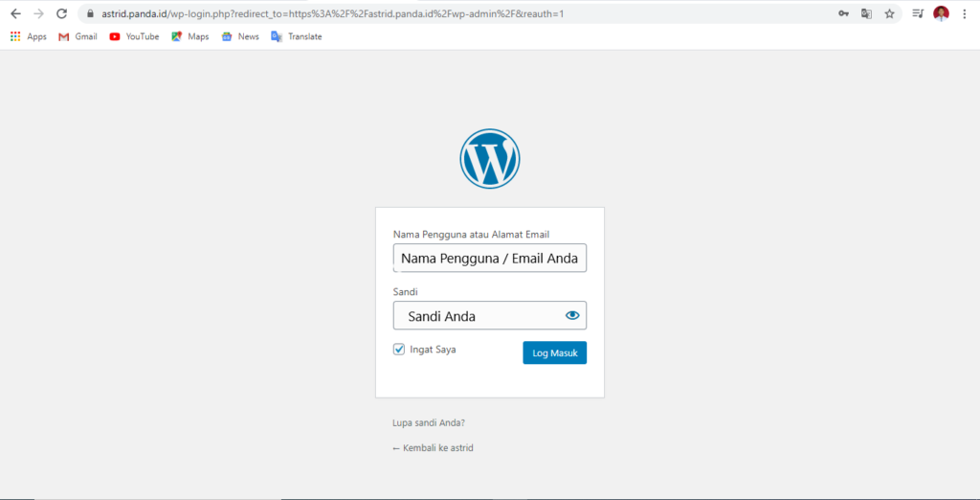The width and height of the screenshot is (980, 500).
Task: Show password with the eye icon
Action: 572,315
